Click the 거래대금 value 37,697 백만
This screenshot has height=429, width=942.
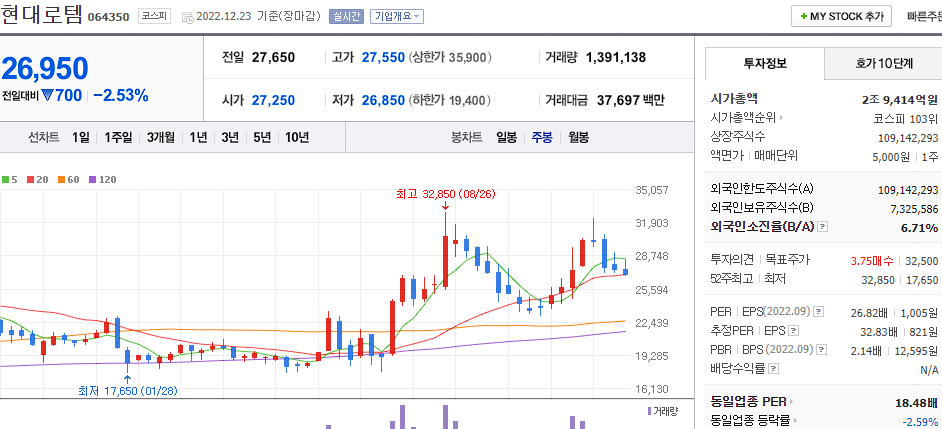631,100
